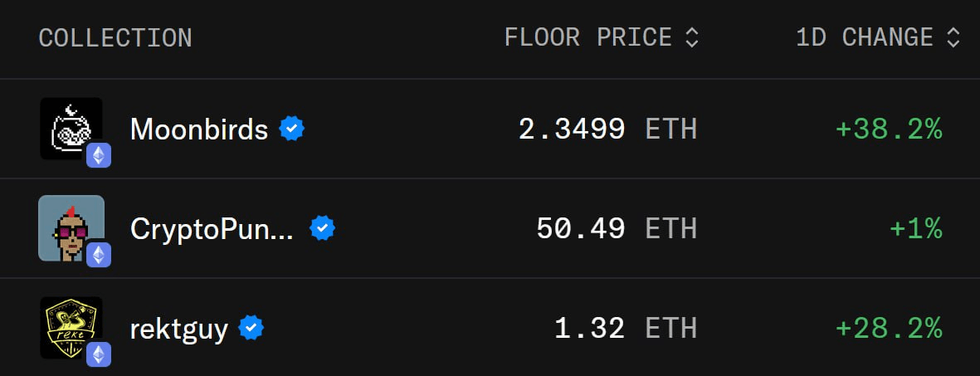Sort by Floor Price arrows
The image size is (980, 376).
[691, 38]
